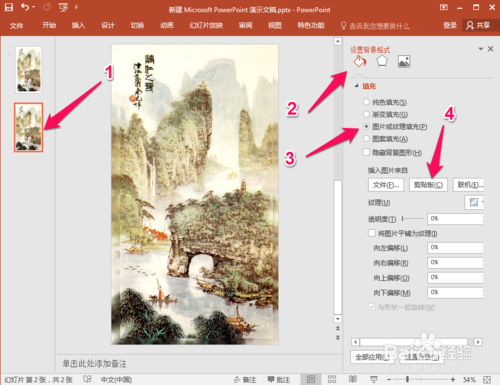
Task: Collapse the 填充 section triangle
Action: point(356,86)
